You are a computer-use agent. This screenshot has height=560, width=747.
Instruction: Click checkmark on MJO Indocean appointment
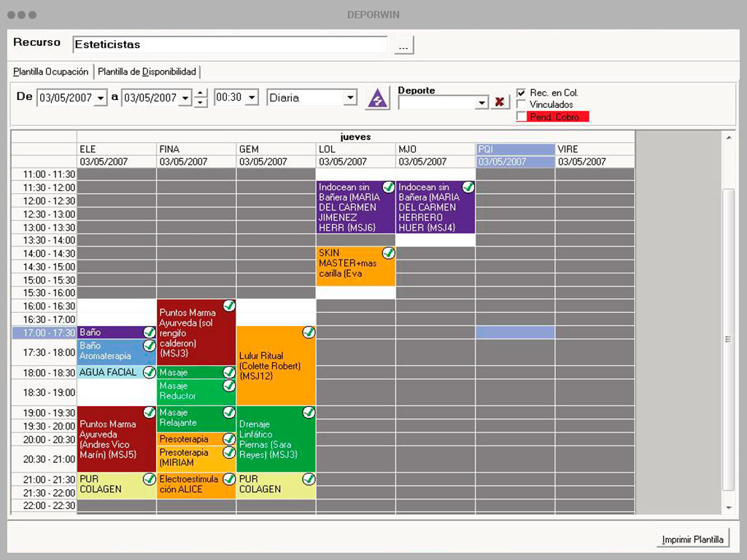468,187
